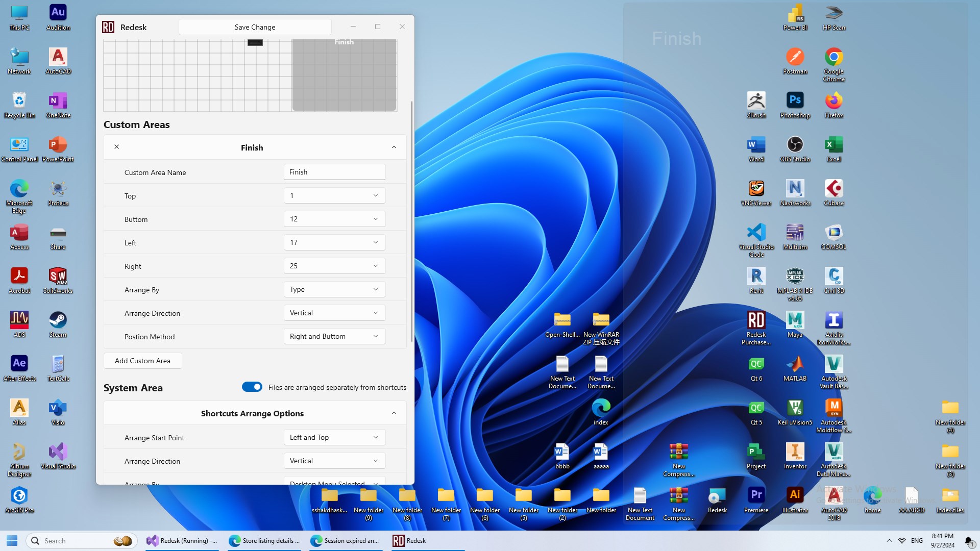Click the Save Change button
This screenshot has width=980, height=551.
(x=255, y=27)
